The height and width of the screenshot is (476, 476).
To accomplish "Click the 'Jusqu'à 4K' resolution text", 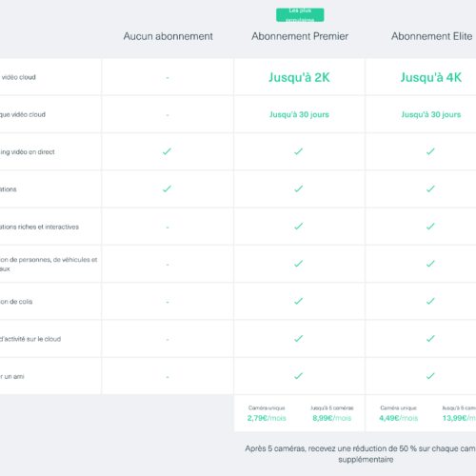I will pos(430,77).
